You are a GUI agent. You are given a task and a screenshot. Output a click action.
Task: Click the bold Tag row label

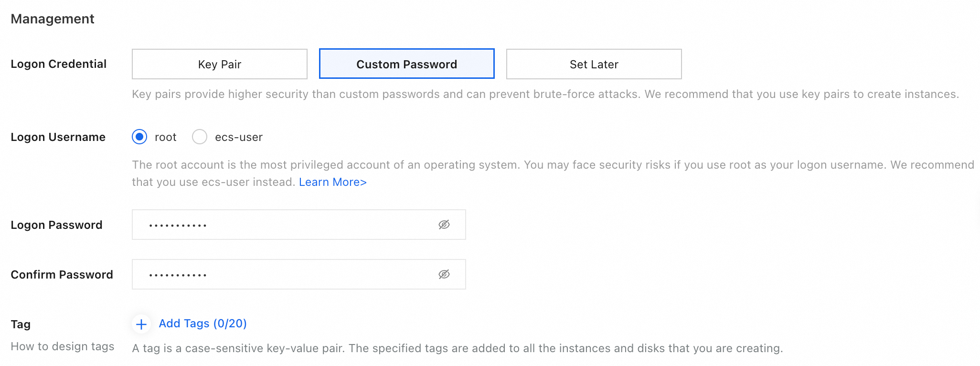pyautogui.click(x=21, y=324)
